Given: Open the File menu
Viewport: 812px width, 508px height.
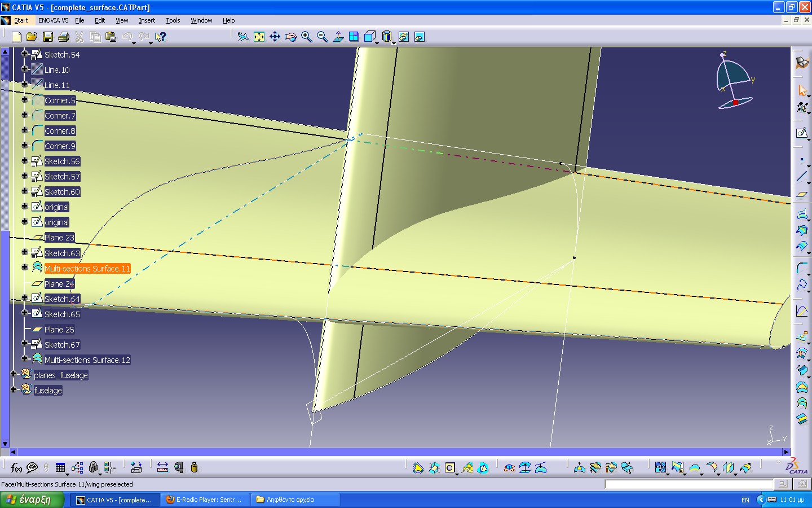Looking at the screenshot, I should coord(80,20).
